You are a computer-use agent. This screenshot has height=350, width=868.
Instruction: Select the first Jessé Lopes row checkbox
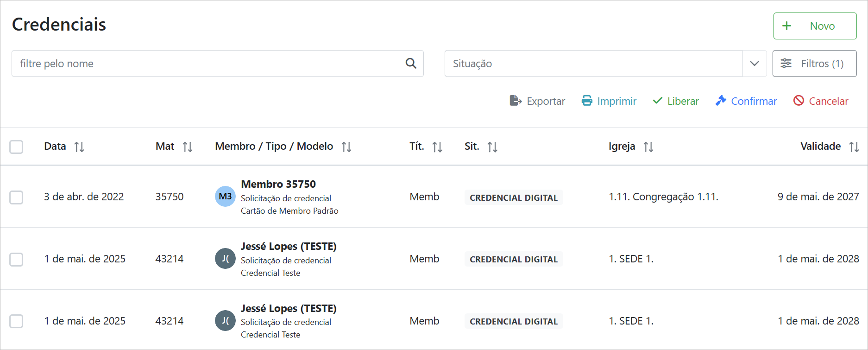click(16, 260)
